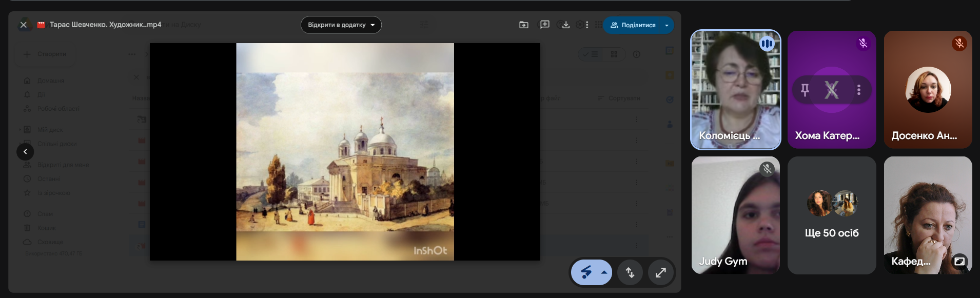The image size is (980, 298).
Task: Click the swap arrows presentation button
Action: (630, 272)
